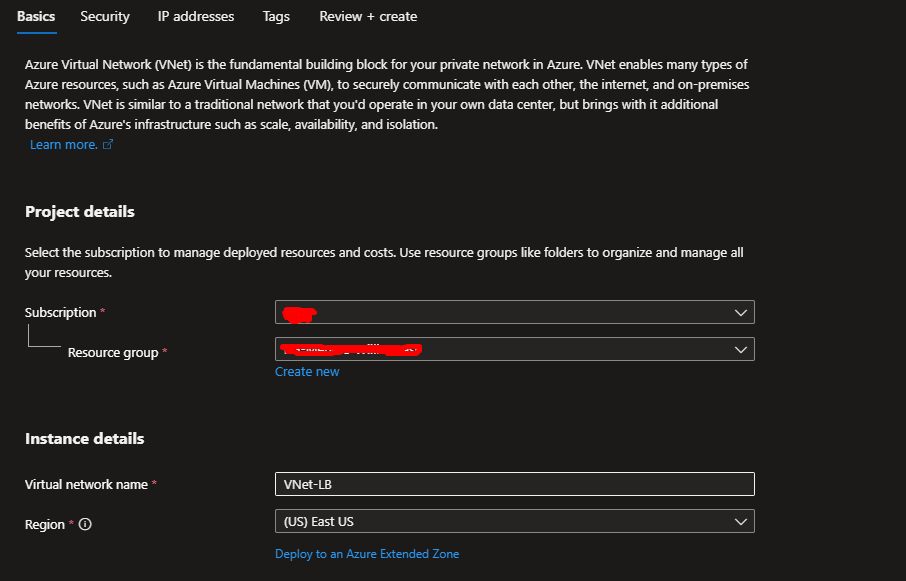Click the Resource group dropdown chevron arrow
The height and width of the screenshot is (581, 906).
(x=740, y=350)
